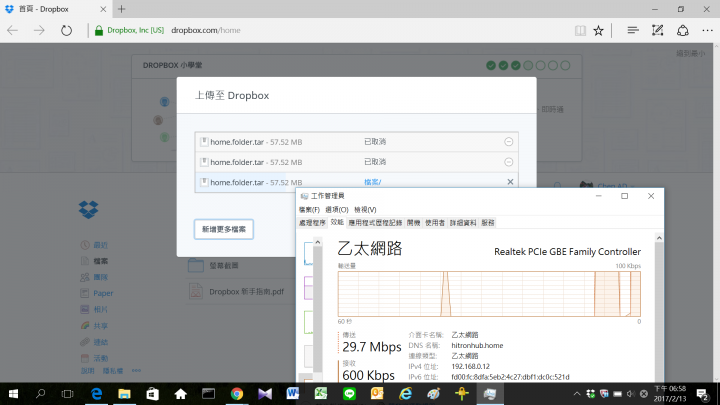The width and height of the screenshot is (720, 405).
Task: Open 相片 in Dropbox sidebar
Action: (x=101, y=309)
